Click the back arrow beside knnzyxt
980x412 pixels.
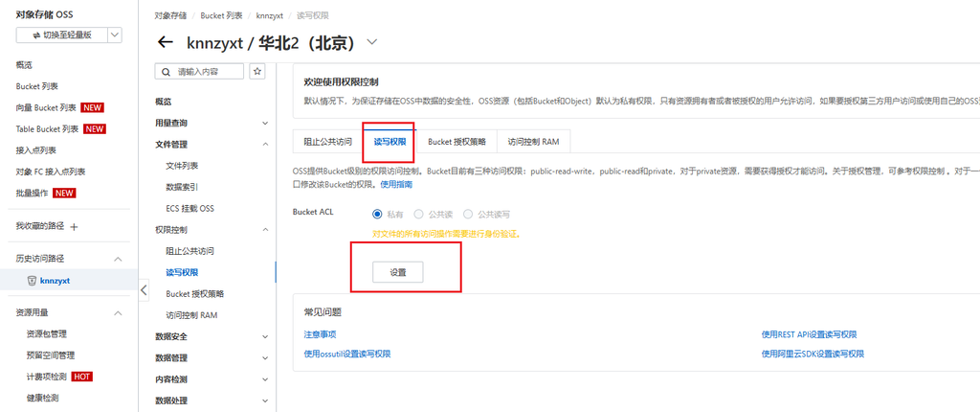[165, 42]
